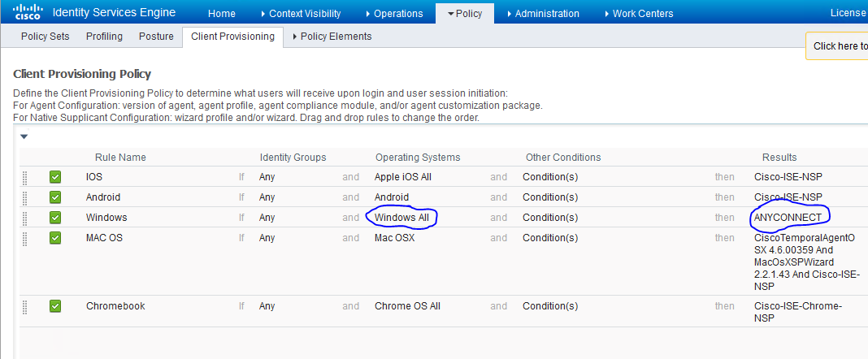The height and width of the screenshot is (359, 868).
Task: Click the Cisco logo icon
Action: (28, 11)
